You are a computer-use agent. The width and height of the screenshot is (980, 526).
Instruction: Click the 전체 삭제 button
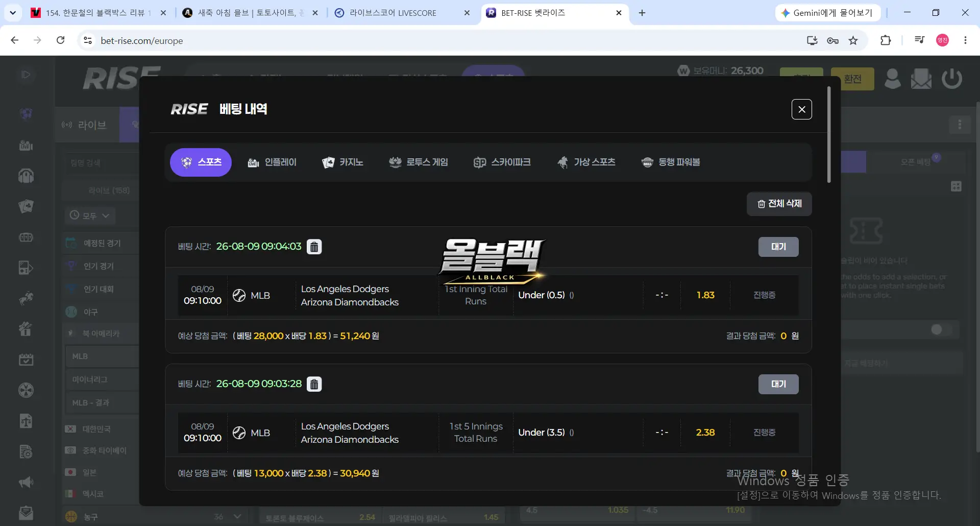tap(779, 204)
